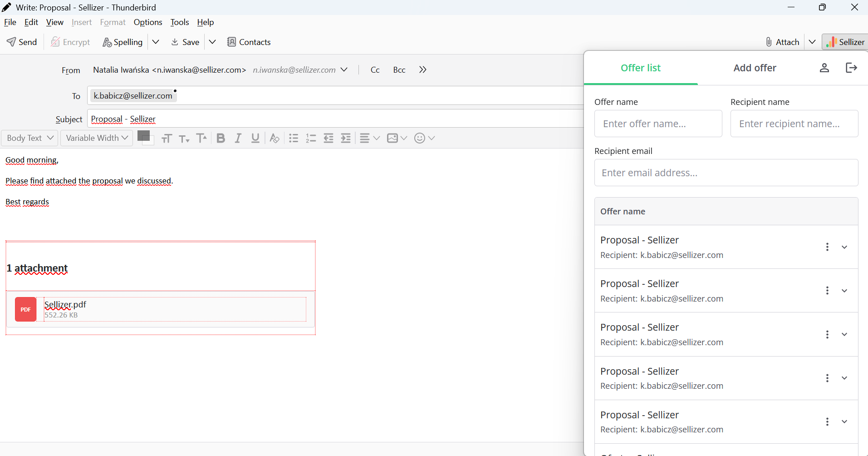Open the text alignment dropdown

(x=369, y=138)
